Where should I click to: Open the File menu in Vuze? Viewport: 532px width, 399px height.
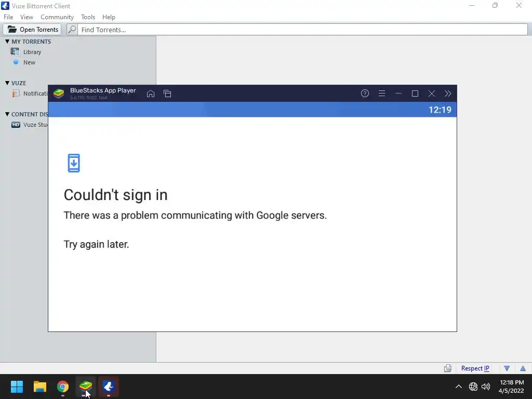[x=8, y=17]
